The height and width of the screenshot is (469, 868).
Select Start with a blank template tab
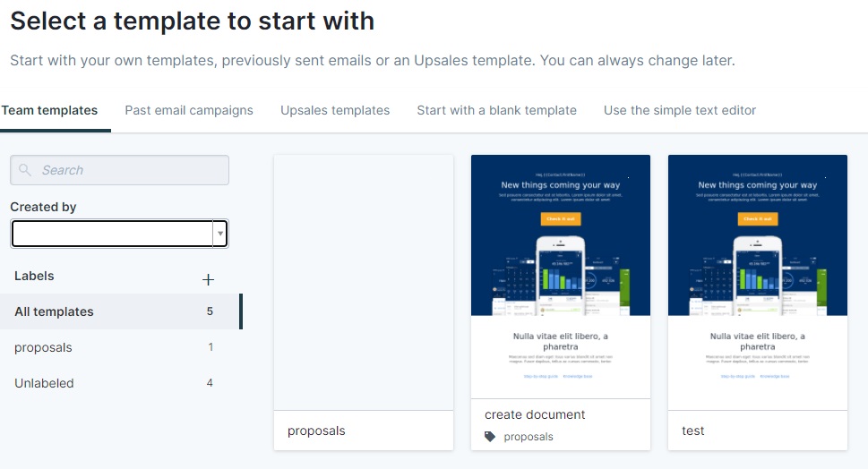[496, 111]
